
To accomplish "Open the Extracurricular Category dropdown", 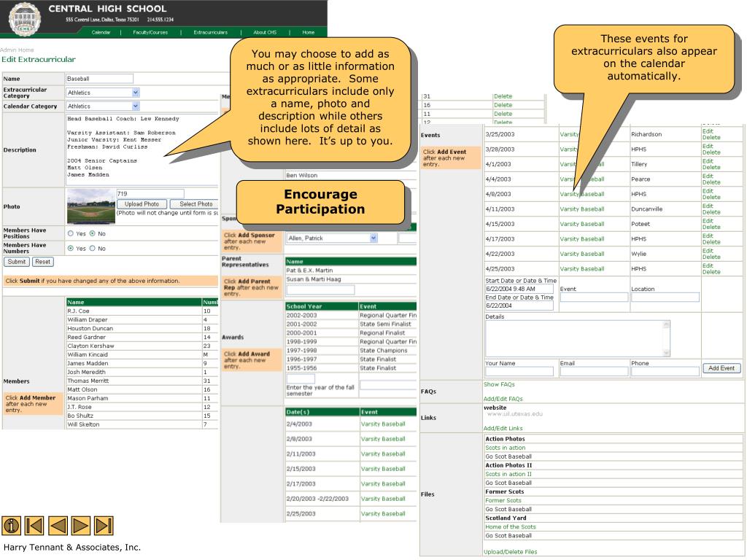I will (102, 93).
